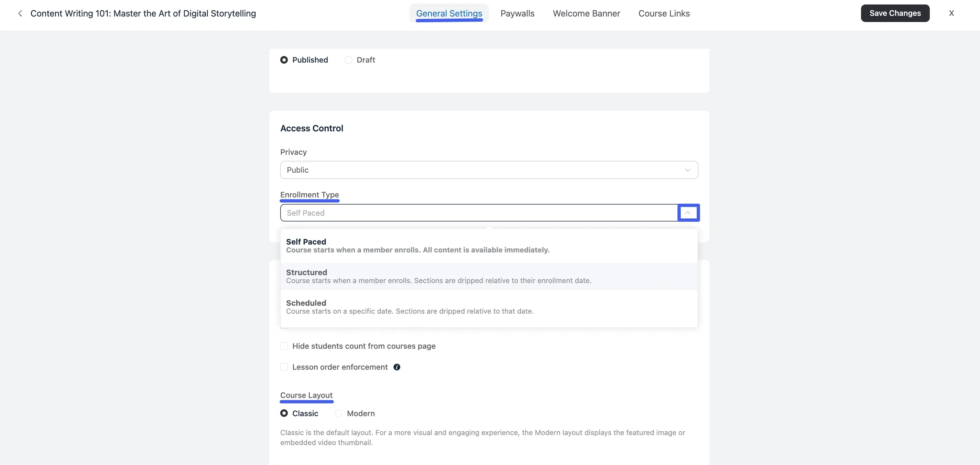This screenshot has width=980, height=465.
Task: Click the Save Changes button
Action: point(895,13)
